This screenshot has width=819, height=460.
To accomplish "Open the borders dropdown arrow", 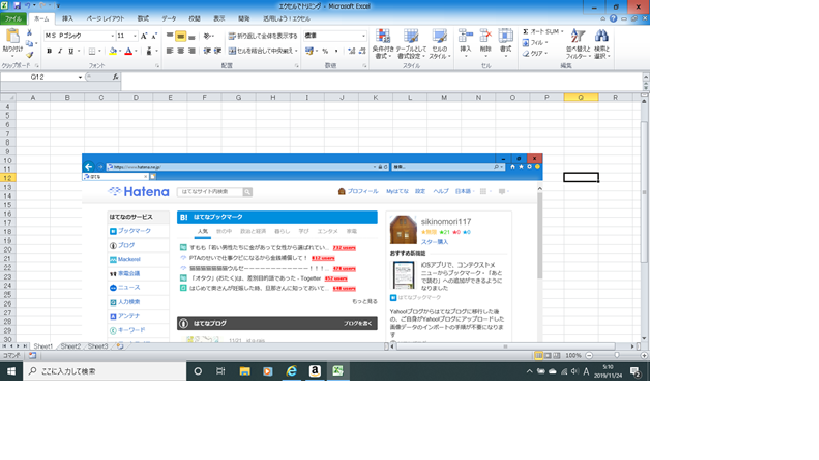I will (99, 51).
